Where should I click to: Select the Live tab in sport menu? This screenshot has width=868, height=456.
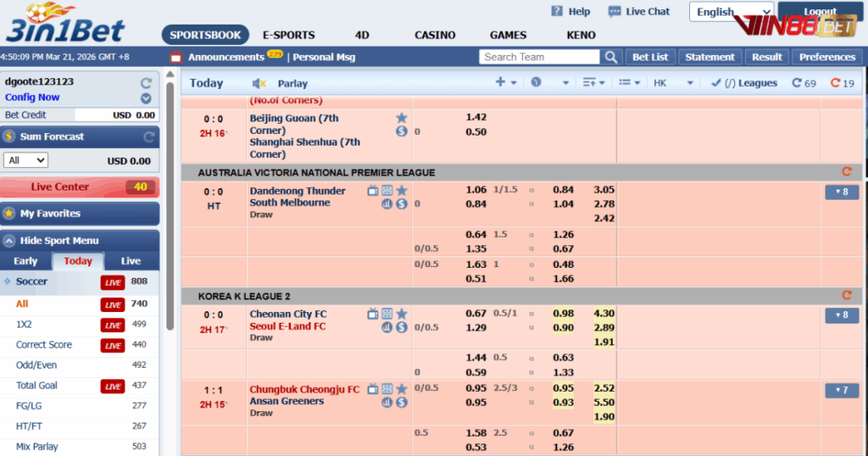pyautogui.click(x=131, y=261)
